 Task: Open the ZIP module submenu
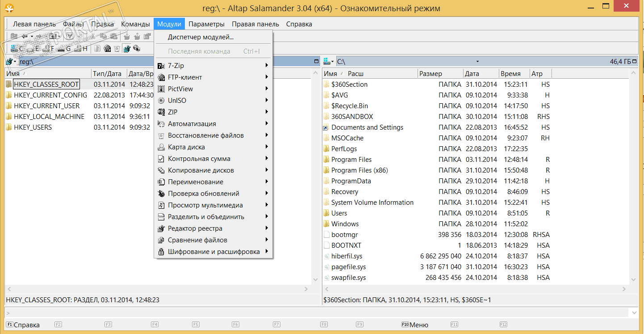tap(213, 112)
